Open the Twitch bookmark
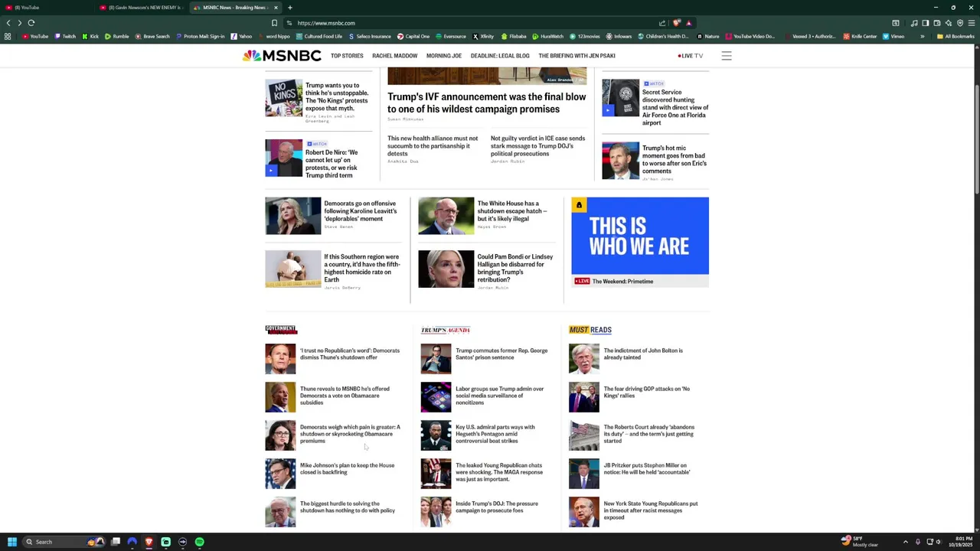 (x=65, y=36)
